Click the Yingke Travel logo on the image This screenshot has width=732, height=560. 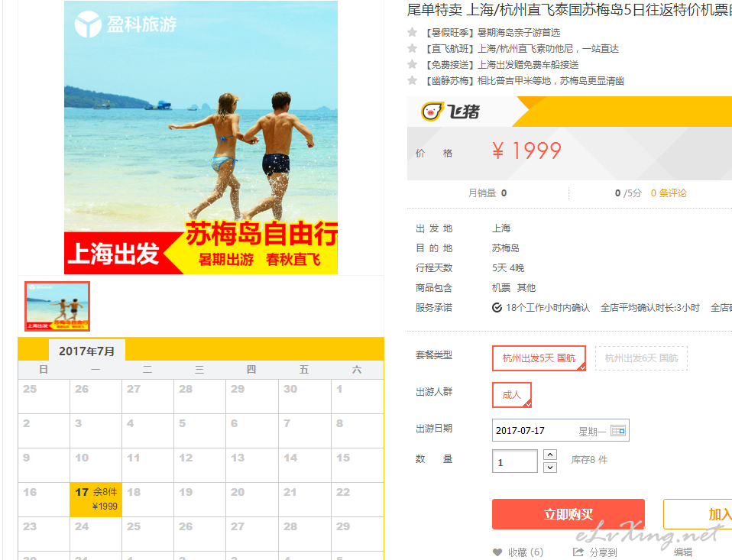[x=125, y=24]
